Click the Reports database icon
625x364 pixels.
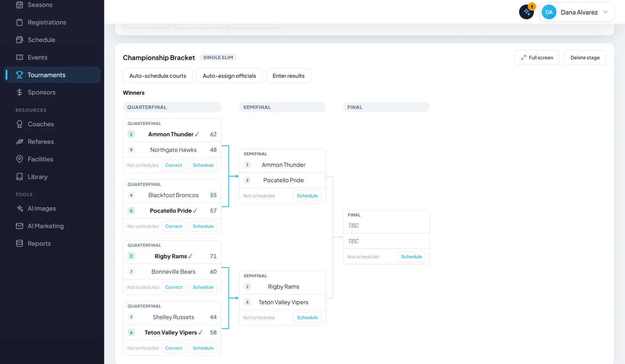click(20, 243)
